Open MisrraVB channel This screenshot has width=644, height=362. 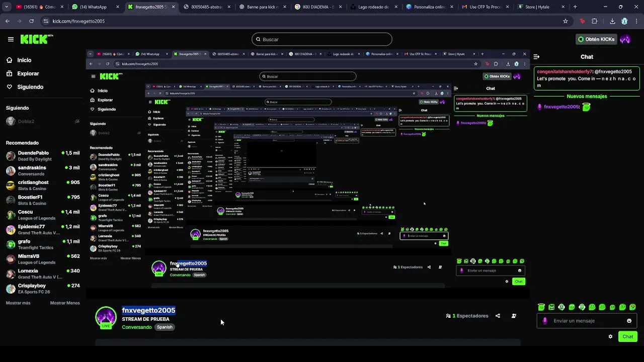coord(42,259)
